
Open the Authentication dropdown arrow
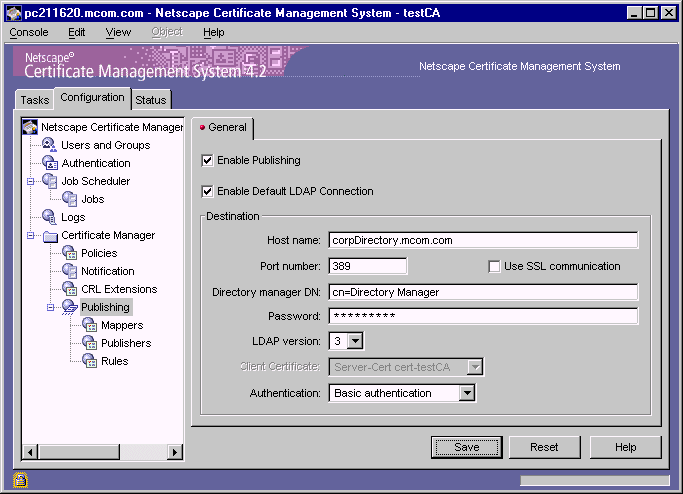click(467, 393)
